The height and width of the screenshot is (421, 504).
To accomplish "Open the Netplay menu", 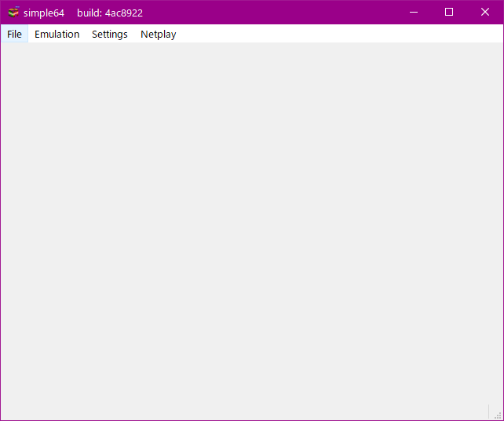I will 158,35.
